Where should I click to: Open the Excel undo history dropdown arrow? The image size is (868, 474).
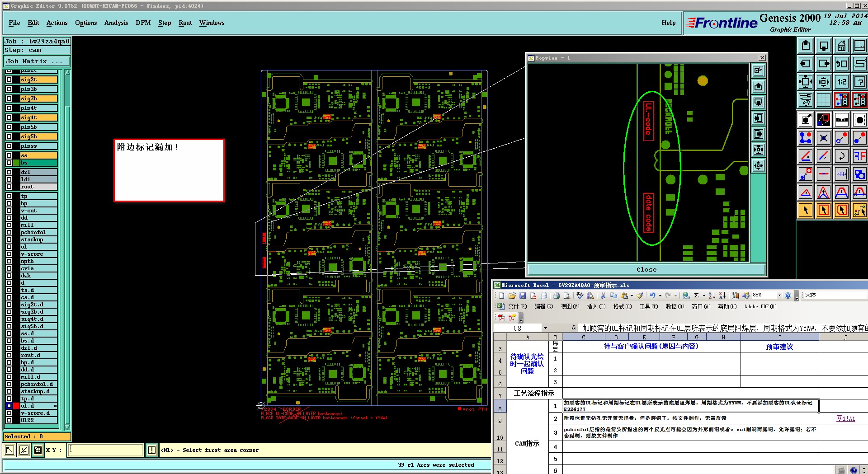[x=660, y=296]
